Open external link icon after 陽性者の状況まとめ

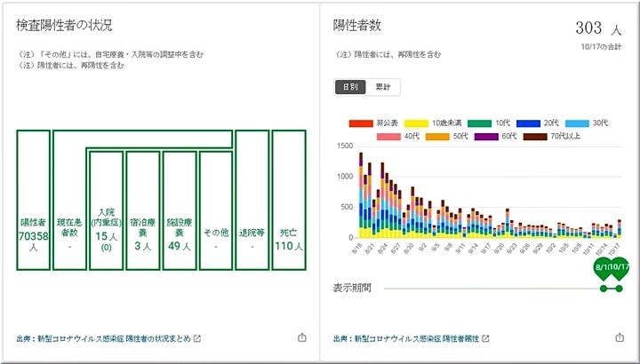197,338
